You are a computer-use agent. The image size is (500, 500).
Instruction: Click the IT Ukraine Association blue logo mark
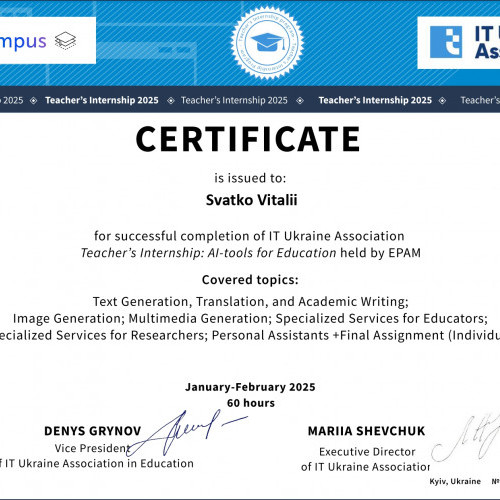[446, 42]
